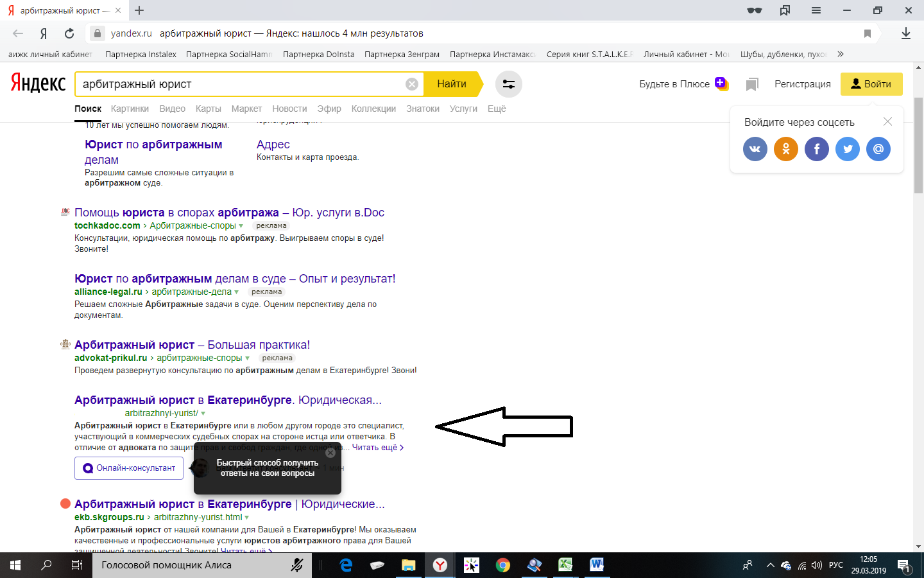Open Word from the taskbar
The image size is (924, 578).
(597, 565)
